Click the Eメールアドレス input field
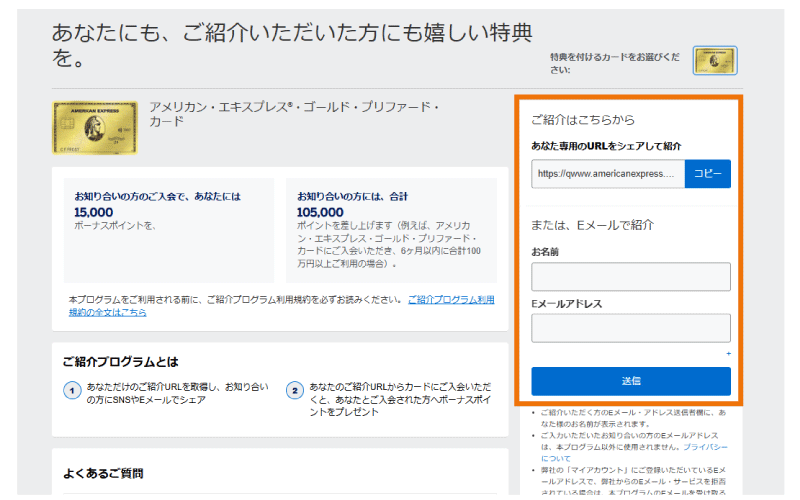This screenshot has width=800, height=500. (631, 328)
